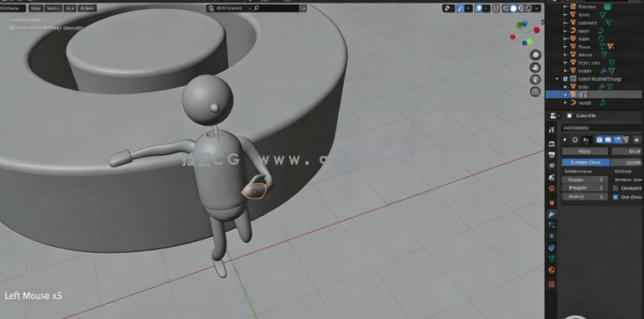This screenshot has height=319, width=644.
Task: Click the modifier Apply button
Action: (584, 152)
